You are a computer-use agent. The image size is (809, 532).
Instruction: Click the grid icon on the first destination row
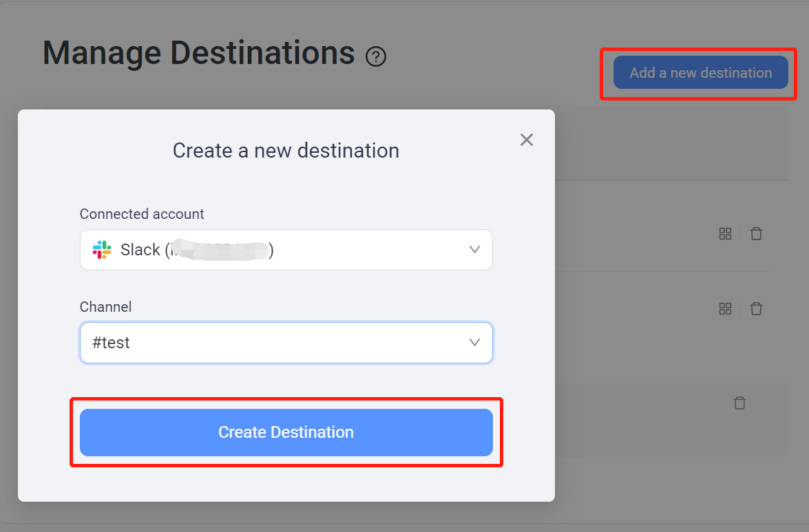pos(725,233)
